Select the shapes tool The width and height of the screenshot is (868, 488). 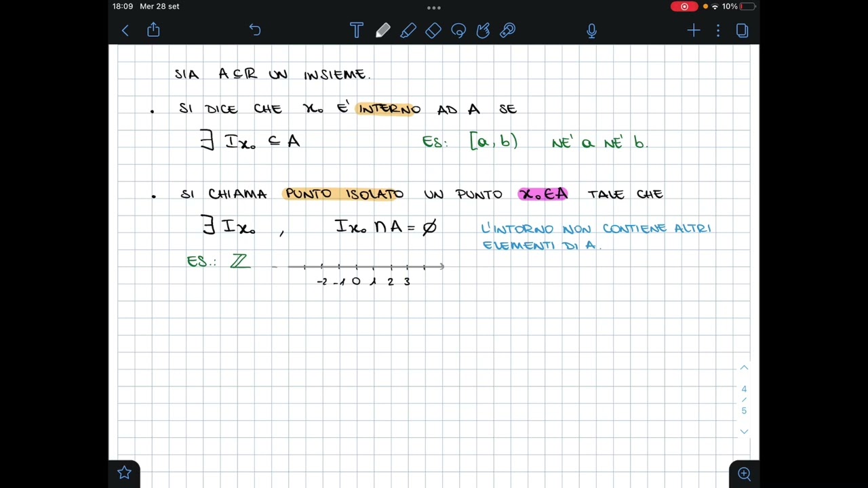coord(484,30)
